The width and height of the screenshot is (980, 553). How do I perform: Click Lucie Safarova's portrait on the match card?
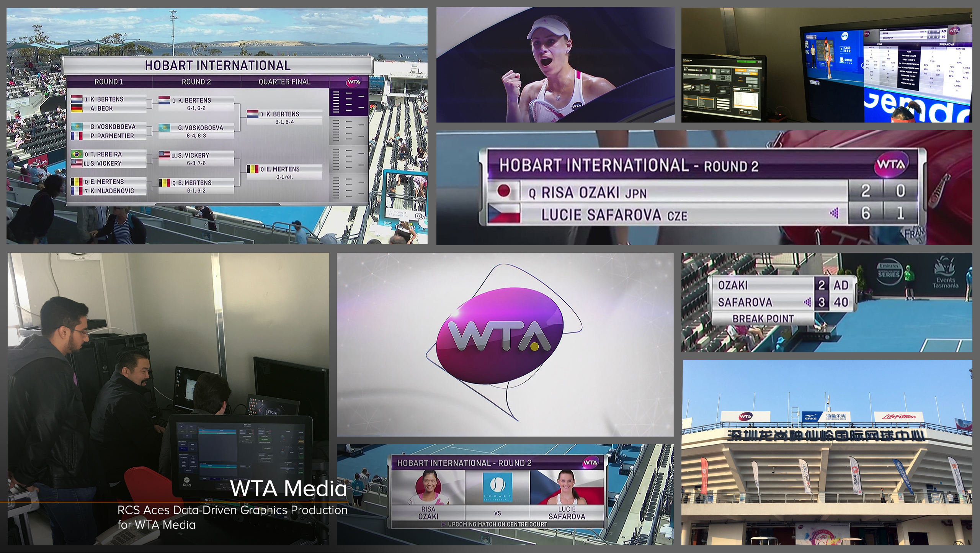click(567, 487)
